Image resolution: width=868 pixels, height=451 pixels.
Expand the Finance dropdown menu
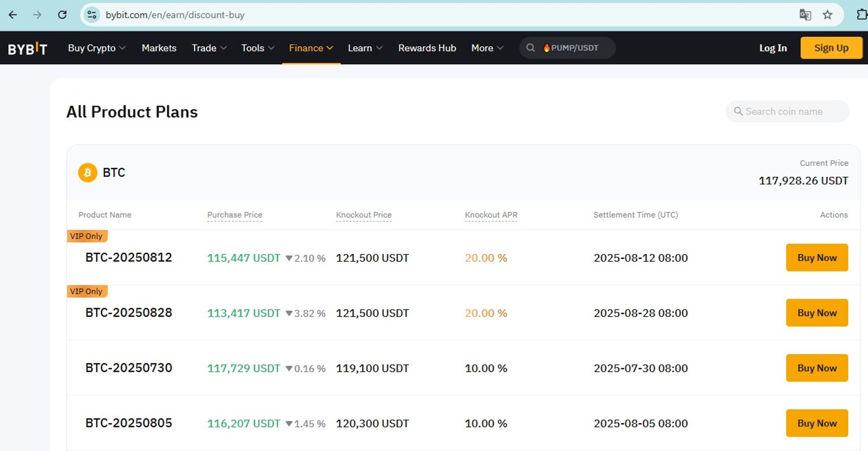pyautogui.click(x=311, y=48)
